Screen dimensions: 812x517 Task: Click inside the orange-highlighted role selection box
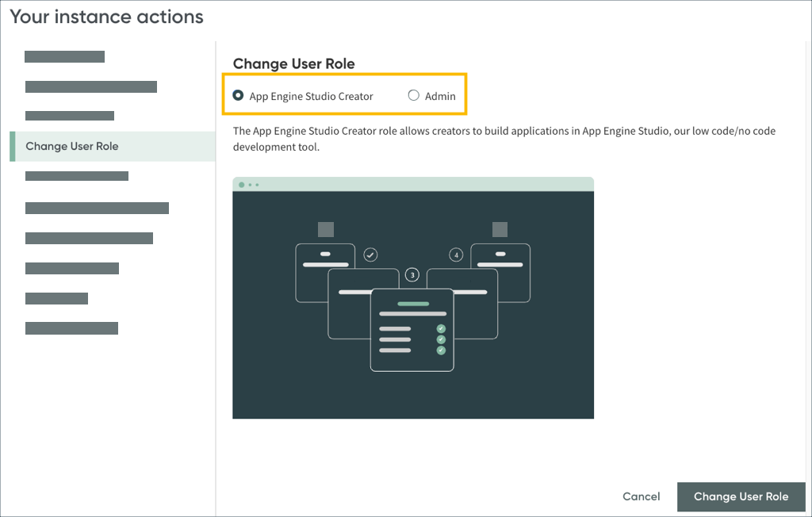pos(345,94)
